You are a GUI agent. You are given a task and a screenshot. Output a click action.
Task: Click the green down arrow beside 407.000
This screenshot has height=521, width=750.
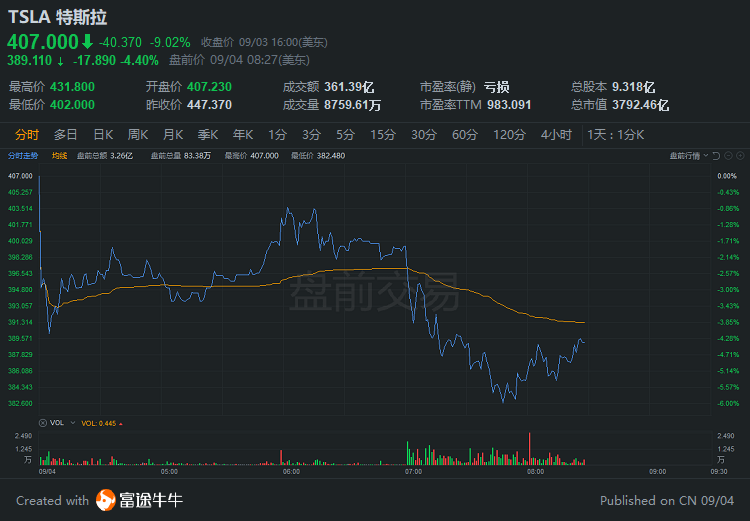(x=87, y=42)
